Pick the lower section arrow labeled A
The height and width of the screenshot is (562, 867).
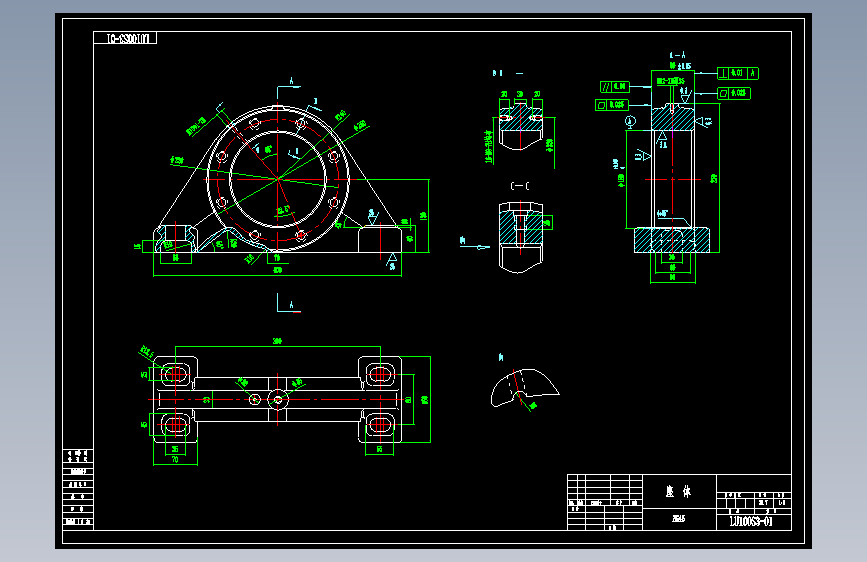[289, 304]
